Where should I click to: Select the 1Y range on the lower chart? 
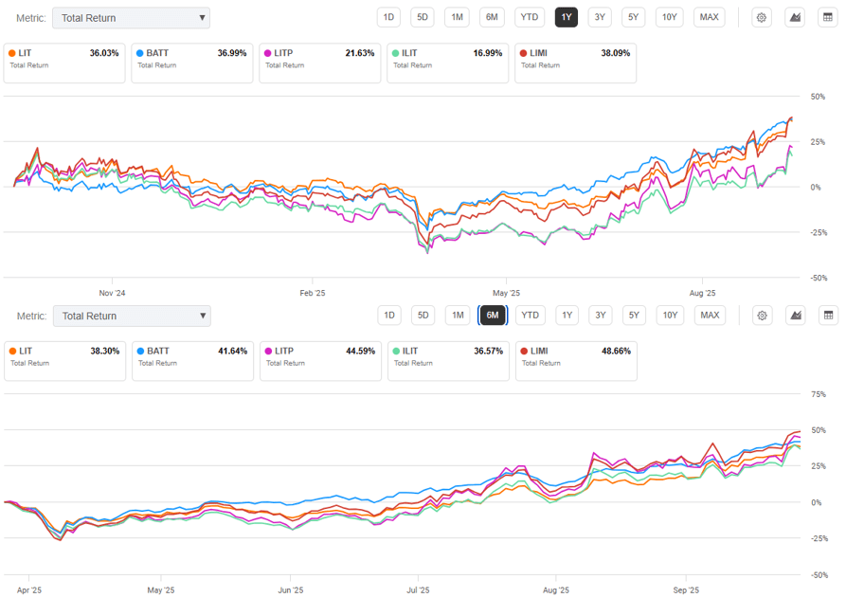pyautogui.click(x=567, y=316)
